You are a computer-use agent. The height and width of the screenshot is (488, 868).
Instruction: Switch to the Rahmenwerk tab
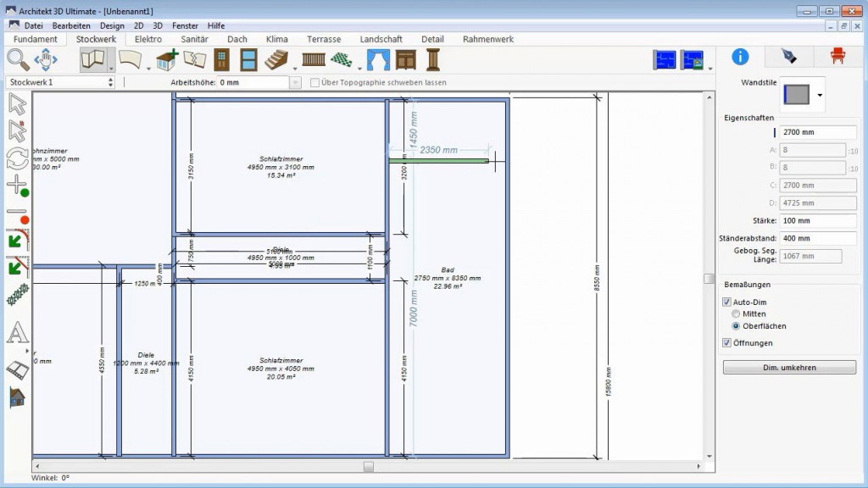(x=488, y=39)
